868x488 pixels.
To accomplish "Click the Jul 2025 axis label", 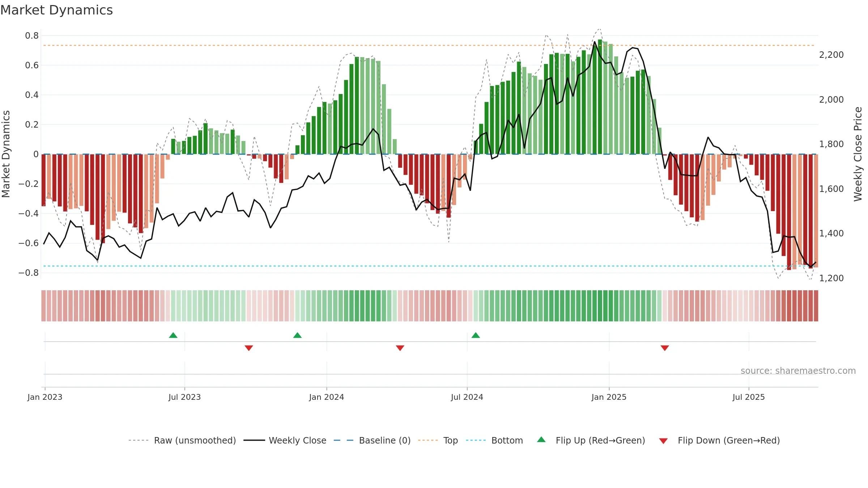I will (x=749, y=397).
